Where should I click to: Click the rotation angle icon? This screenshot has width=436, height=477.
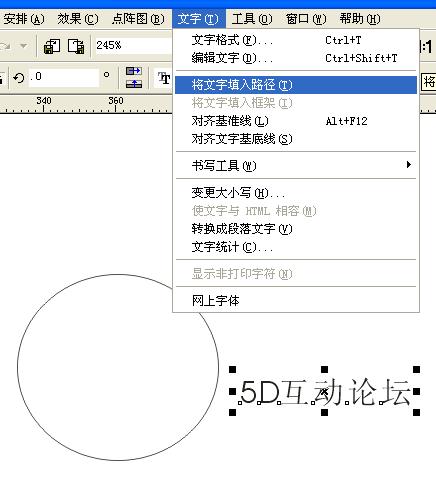tap(19, 78)
